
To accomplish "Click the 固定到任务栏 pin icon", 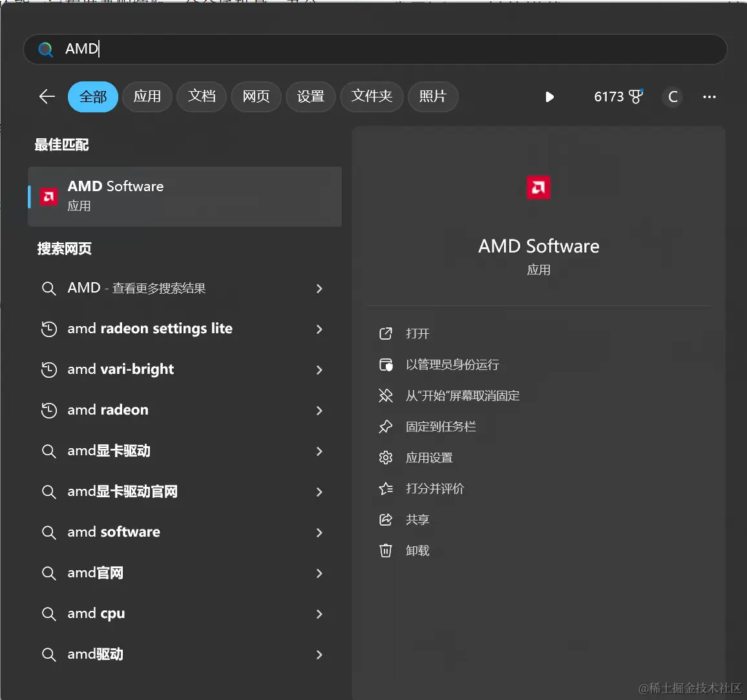I will coord(386,426).
